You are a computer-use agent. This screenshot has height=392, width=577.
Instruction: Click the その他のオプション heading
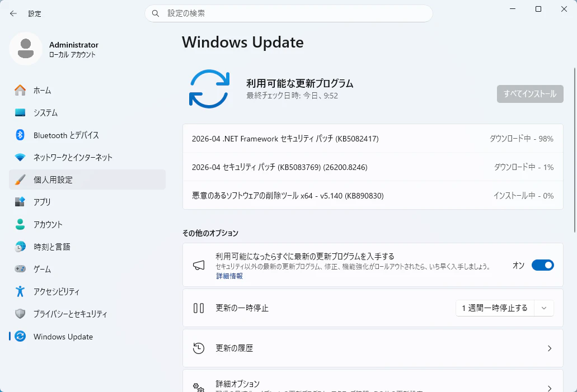(210, 233)
